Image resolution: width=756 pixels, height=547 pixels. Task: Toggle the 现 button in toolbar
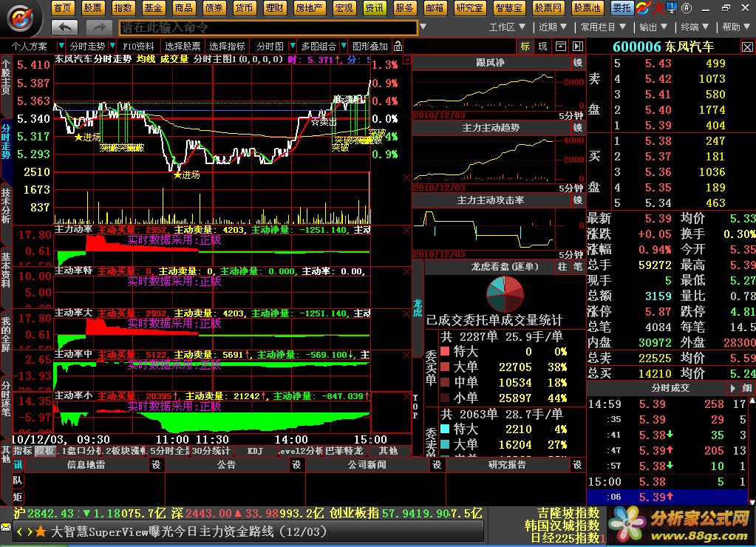tap(543, 47)
